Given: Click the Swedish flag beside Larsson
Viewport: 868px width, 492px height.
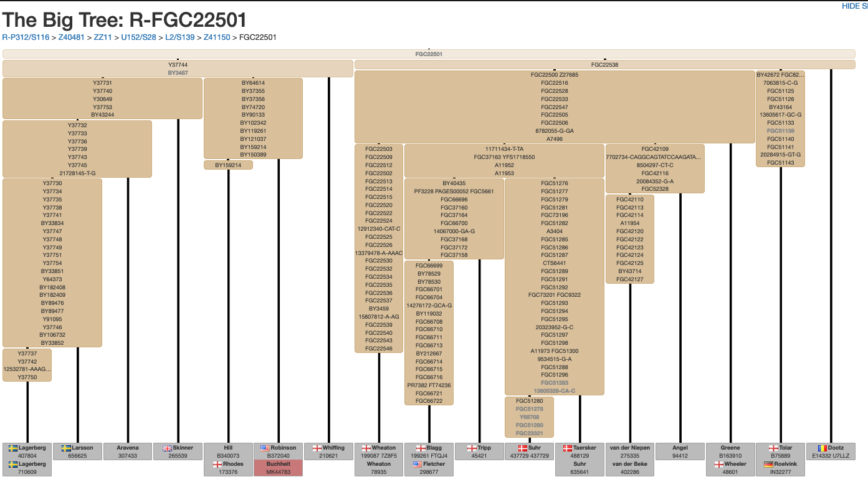Looking at the screenshot, I should (x=66, y=448).
